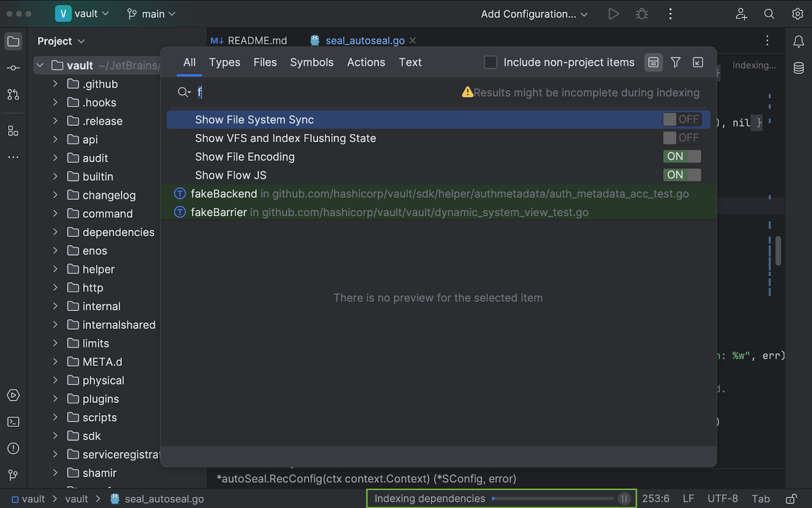The width and height of the screenshot is (812, 508).
Task: Enable Include non-project items checkbox
Action: click(x=490, y=62)
